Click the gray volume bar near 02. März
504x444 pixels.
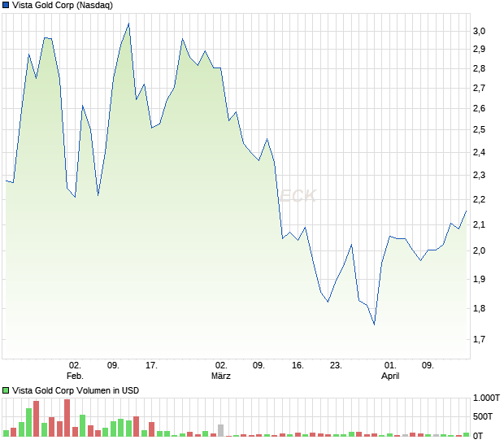pos(220,430)
